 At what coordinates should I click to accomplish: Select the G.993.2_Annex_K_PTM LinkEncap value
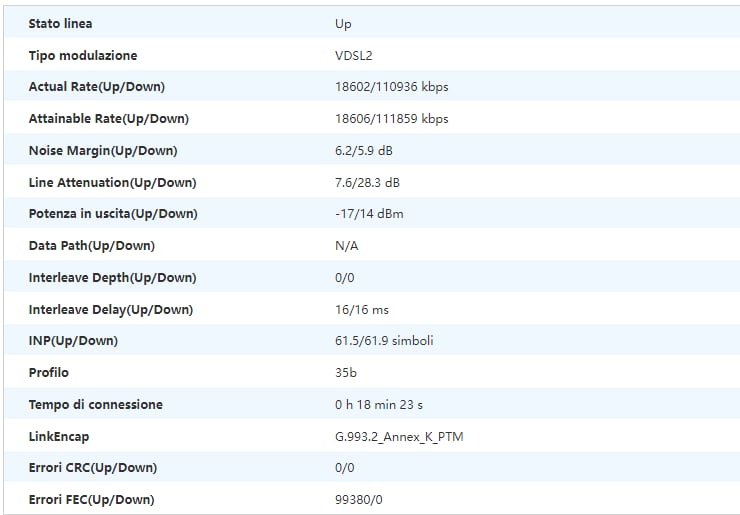tap(399, 437)
